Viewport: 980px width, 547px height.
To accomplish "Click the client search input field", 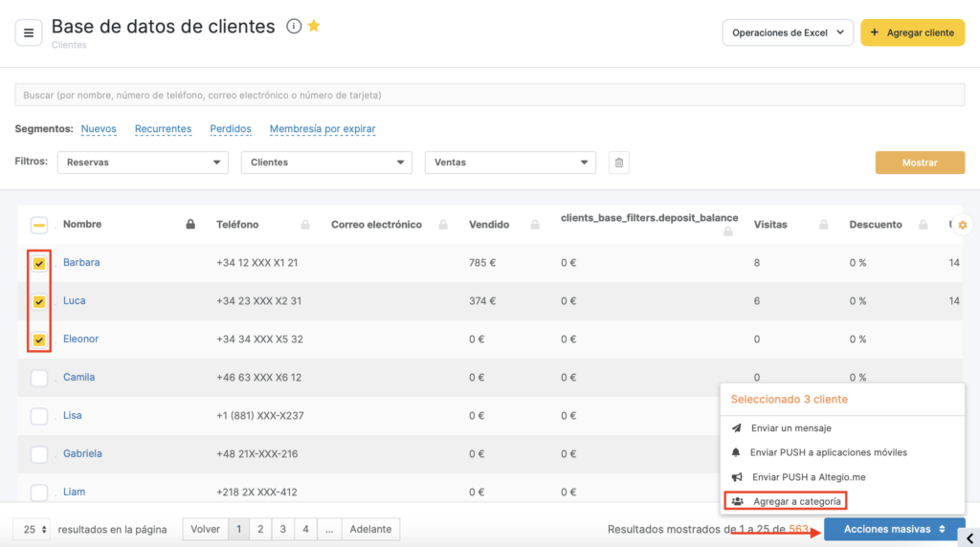I will click(x=489, y=96).
